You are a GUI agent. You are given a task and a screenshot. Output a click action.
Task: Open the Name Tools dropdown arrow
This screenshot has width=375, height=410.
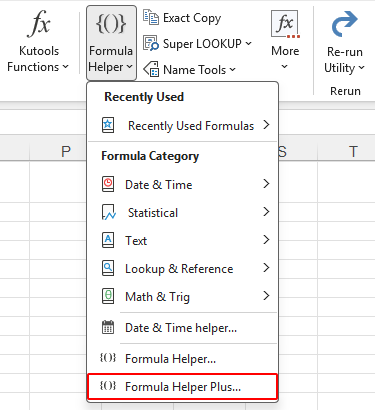(x=232, y=70)
